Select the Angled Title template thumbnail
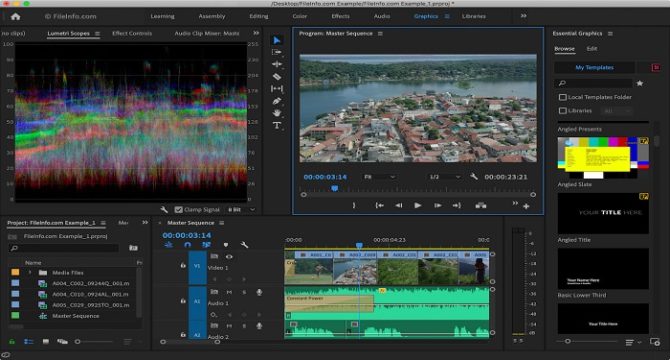The image size is (670, 360). tap(603, 213)
